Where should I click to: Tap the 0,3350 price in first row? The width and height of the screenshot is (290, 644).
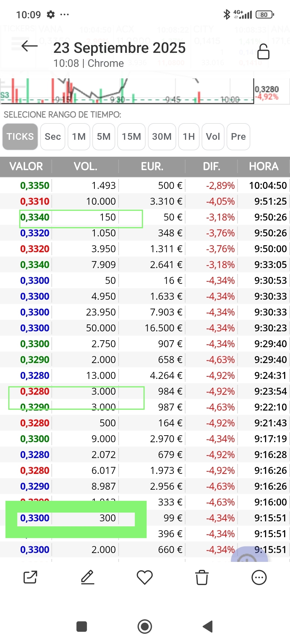pos(35,185)
